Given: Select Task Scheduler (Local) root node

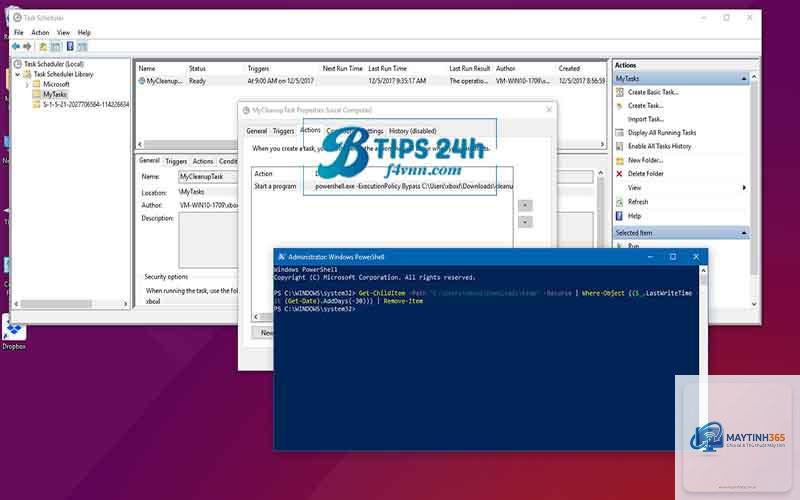Looking at the screenshot, I should click(54, 64).
